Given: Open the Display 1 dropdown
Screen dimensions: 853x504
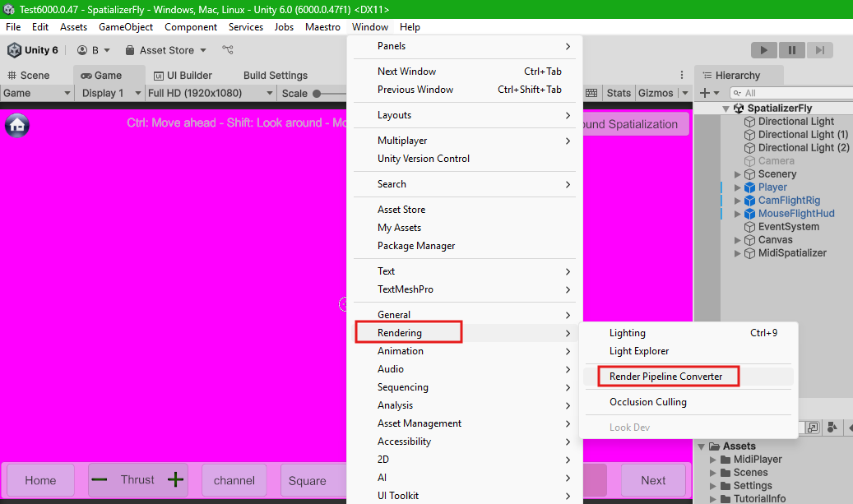Looking at the screenshot, I should [x=111, y=93].
